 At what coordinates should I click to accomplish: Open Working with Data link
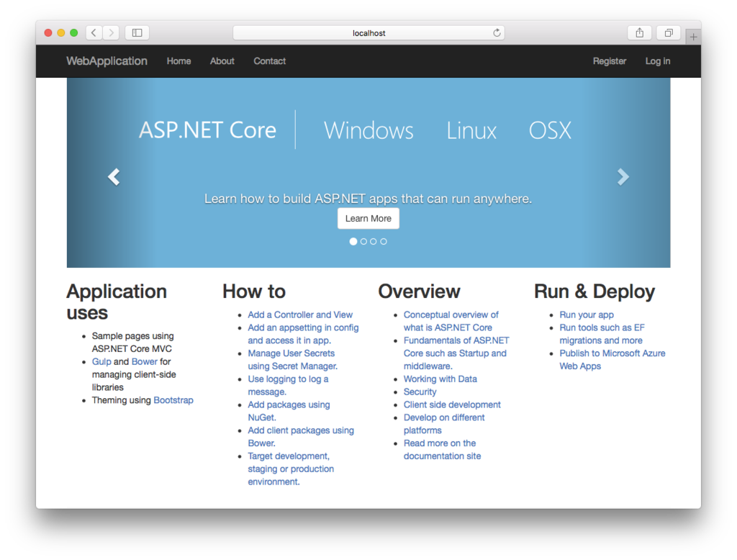pyautogui.click(x=440, y=379)
